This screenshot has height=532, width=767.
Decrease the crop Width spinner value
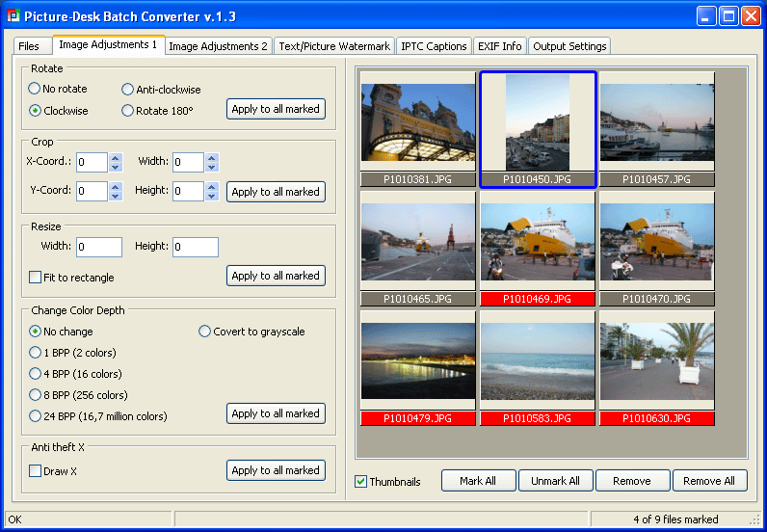212,168
